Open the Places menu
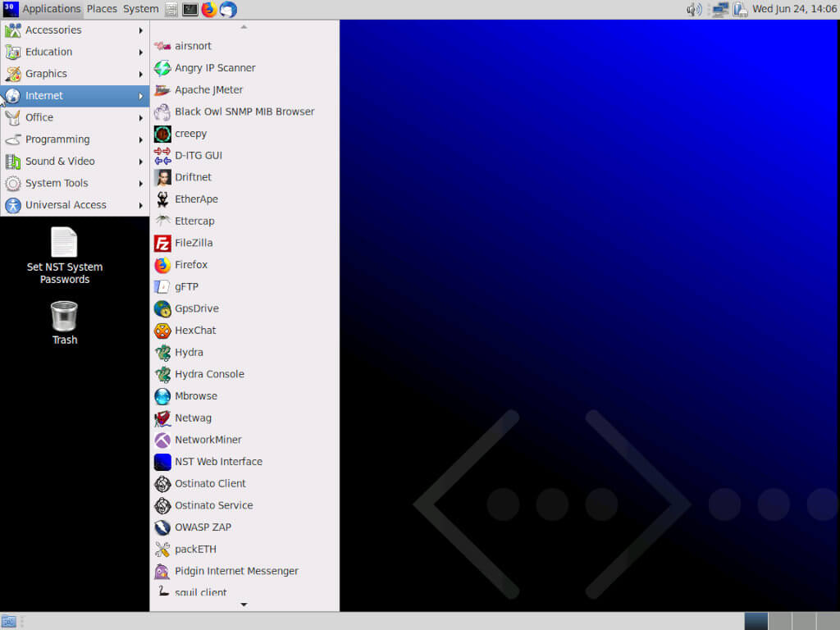The height and width of the screenshot is (630, 840). (x=101, y=9)
